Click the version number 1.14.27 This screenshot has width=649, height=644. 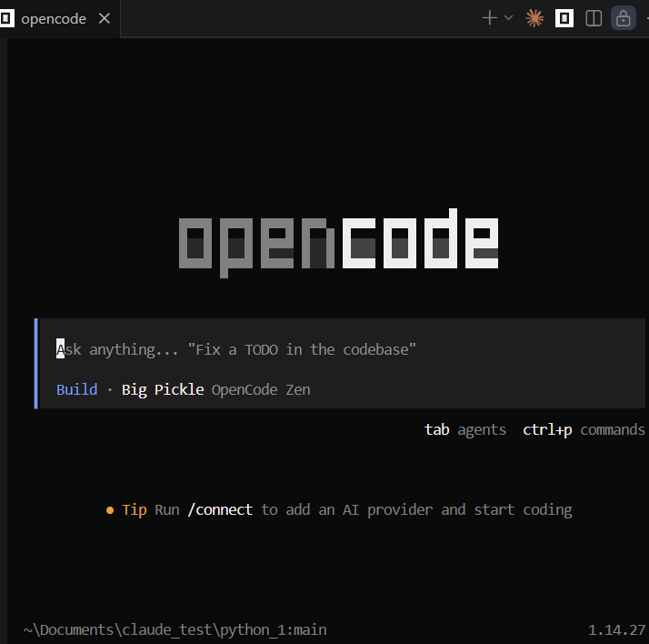pos(616,630)
